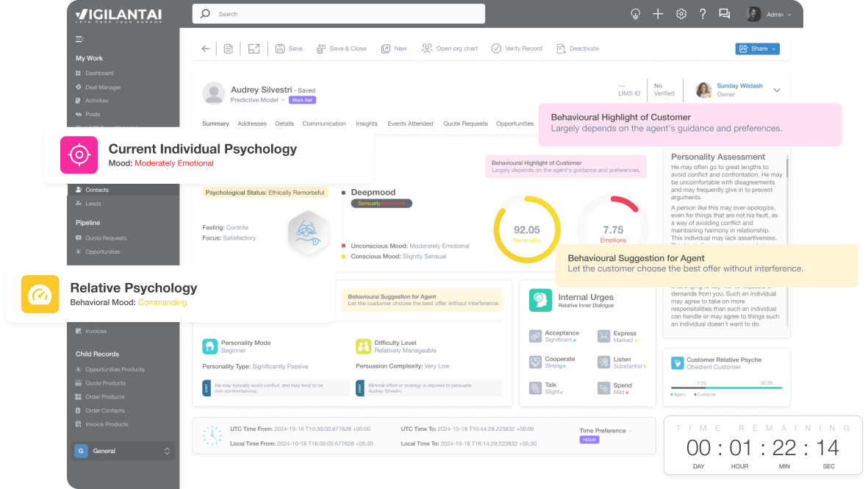Screen dimensions: 868x489
Task: Click the back arrow in toolbar
Action: click(x=205, y=49)
